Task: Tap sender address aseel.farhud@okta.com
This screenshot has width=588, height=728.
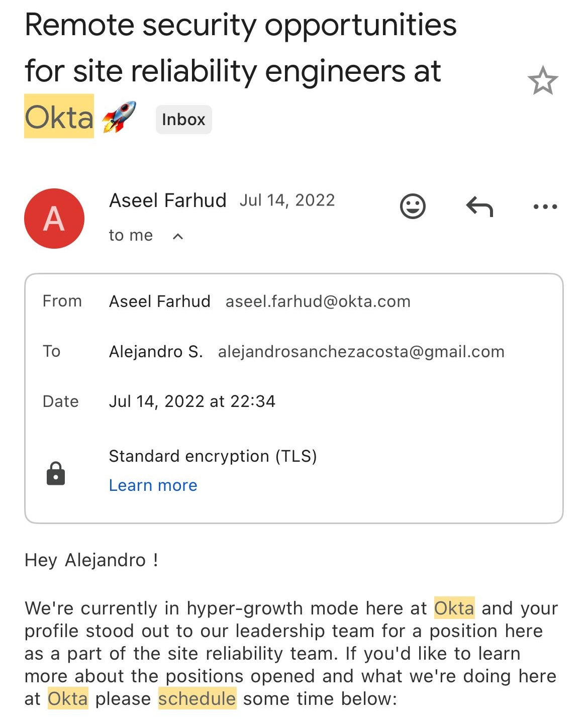Action: point(318,301)
